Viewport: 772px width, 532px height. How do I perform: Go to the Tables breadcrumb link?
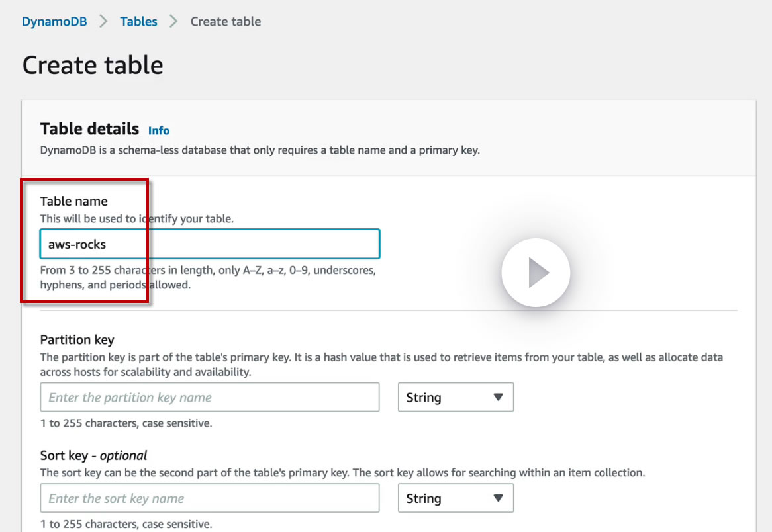138,22
